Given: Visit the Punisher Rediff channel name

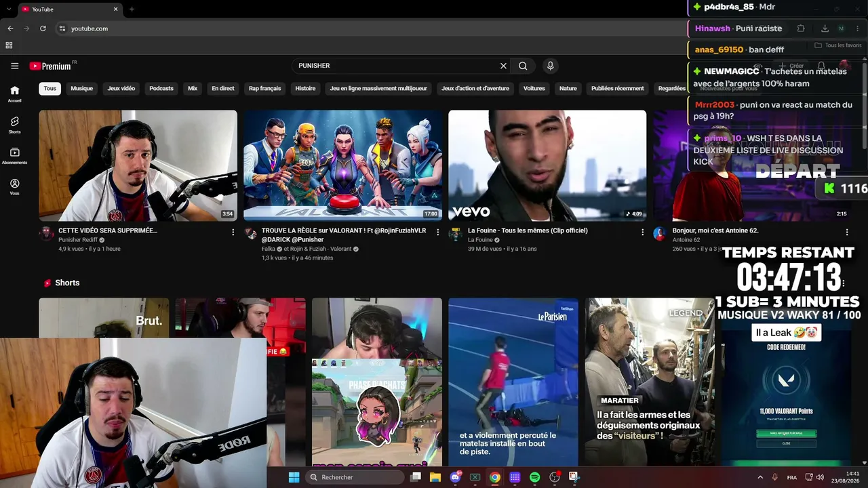Looking at the screenshot, I should (78, 240).
